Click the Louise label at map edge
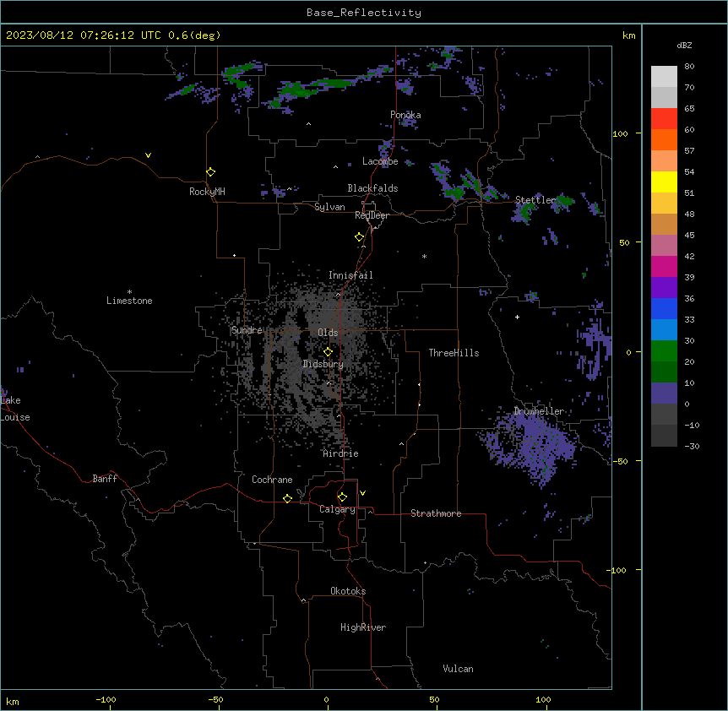The height and width of the screenshot is (711, 728). (15, 417)
